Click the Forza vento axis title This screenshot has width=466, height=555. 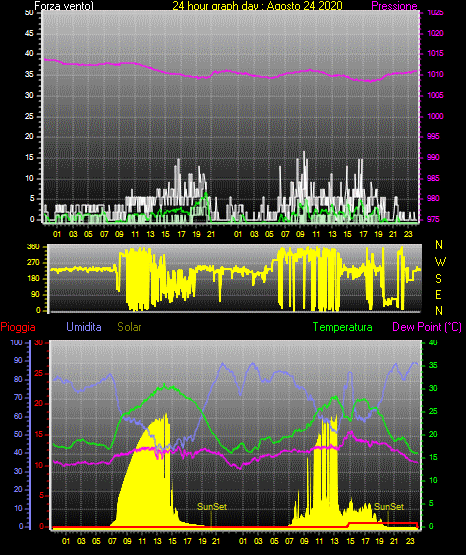64,6
